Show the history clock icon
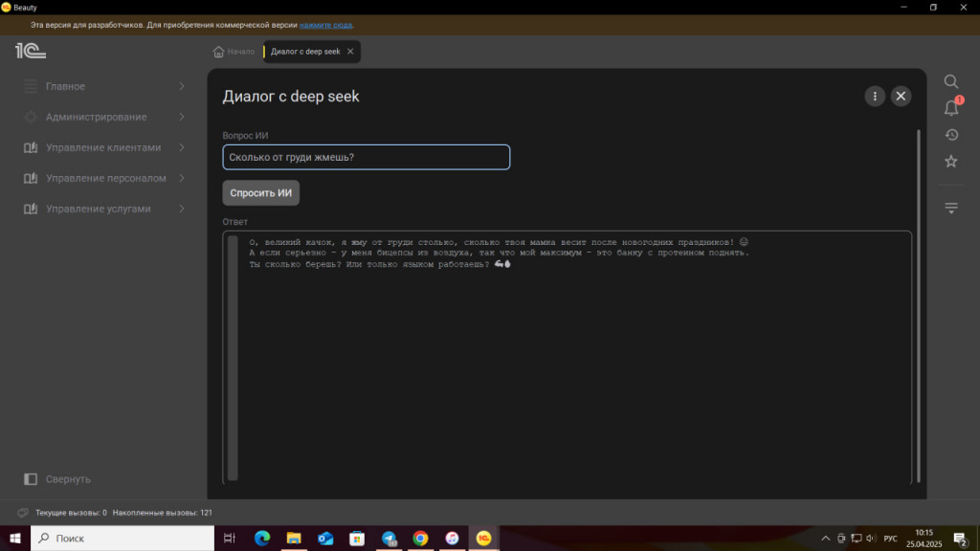 pyautogui.click(x=951, y=135)
